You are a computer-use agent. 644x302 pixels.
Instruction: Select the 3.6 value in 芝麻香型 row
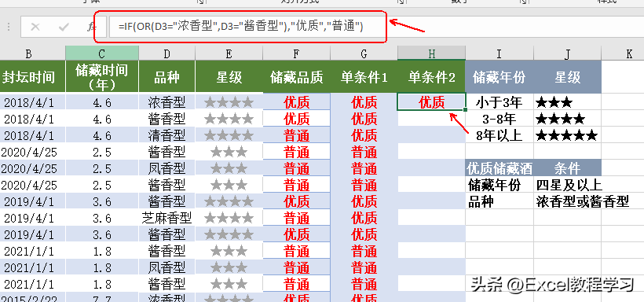pyautogui.click(x=102, y=218)
